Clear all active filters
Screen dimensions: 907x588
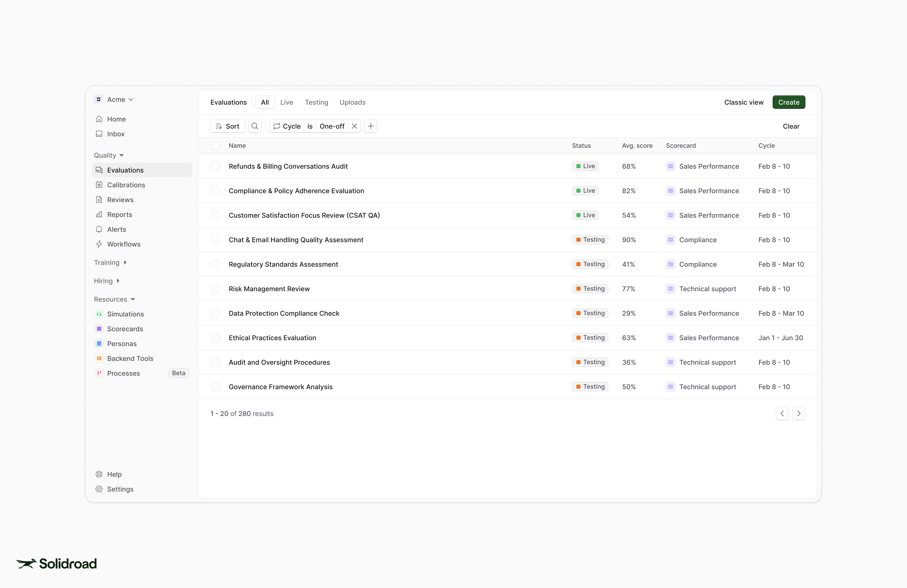click(x=791, y=126)
